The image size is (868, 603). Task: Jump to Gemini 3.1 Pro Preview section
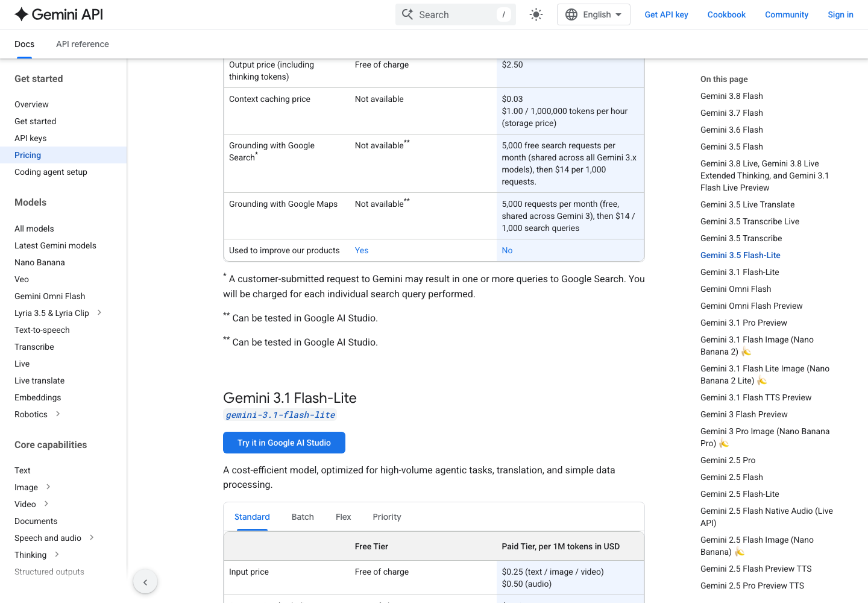pyautogui.click(x=744, y=323)
